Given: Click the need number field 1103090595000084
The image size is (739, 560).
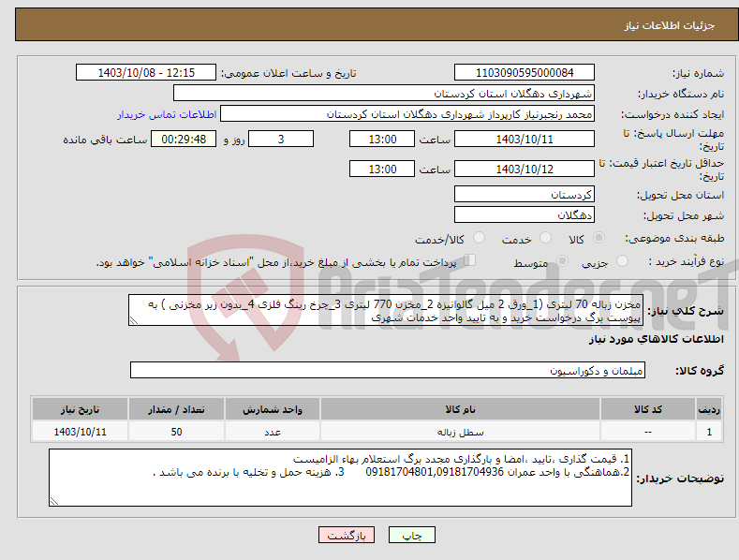Looking at the screenshot, I should (x=525, y=73).
